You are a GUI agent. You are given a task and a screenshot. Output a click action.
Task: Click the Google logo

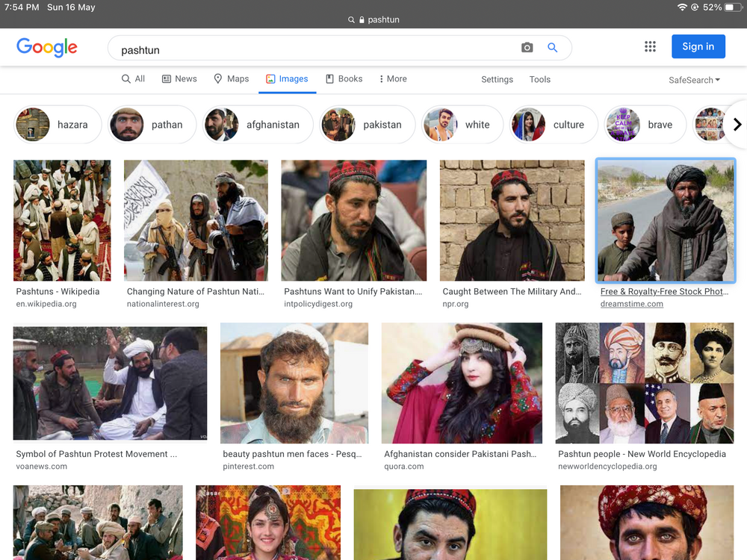coord(46,47)
